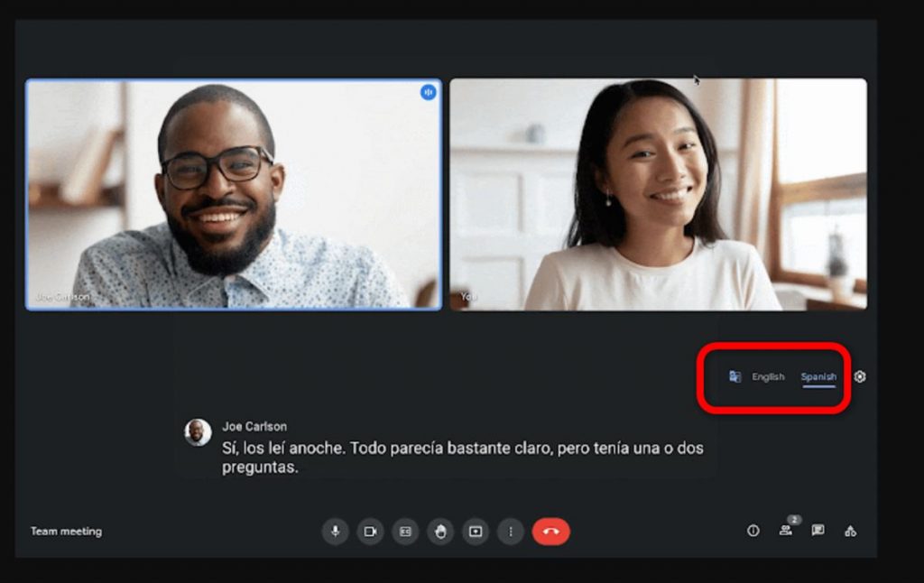Turn off the camera
The height and width of the screenshot is (583, 924).
coord(370,532)
